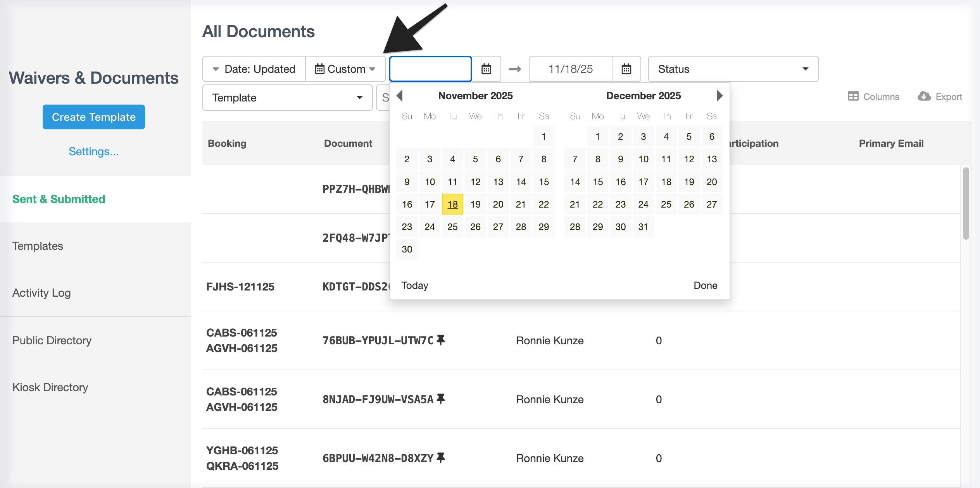Viewport: 980px width, 488px height.
Task: Click pin icon next to 6BPUU-W42N8-D8XZY
Action: (441, 458)
